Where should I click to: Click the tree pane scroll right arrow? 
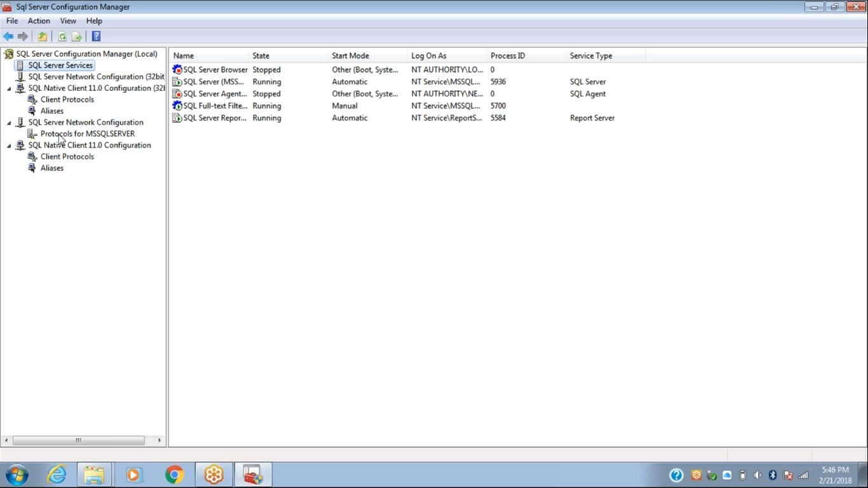[159, 440]
